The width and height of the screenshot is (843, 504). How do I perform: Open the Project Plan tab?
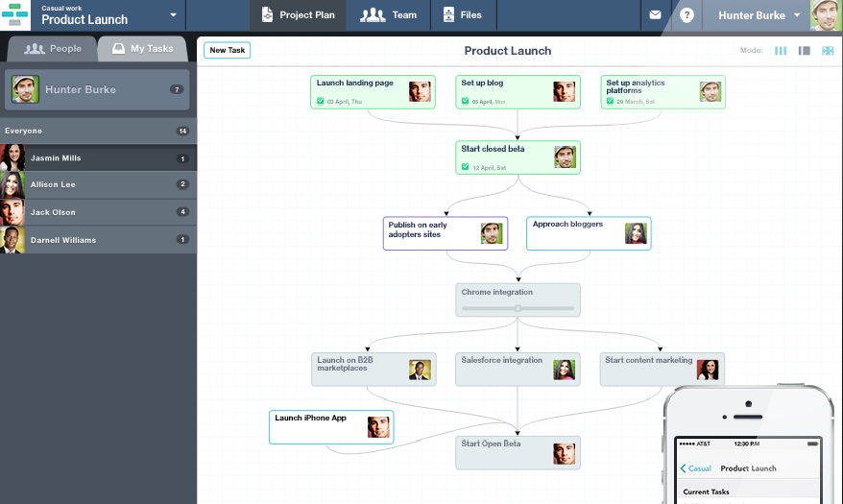(298, 15)
